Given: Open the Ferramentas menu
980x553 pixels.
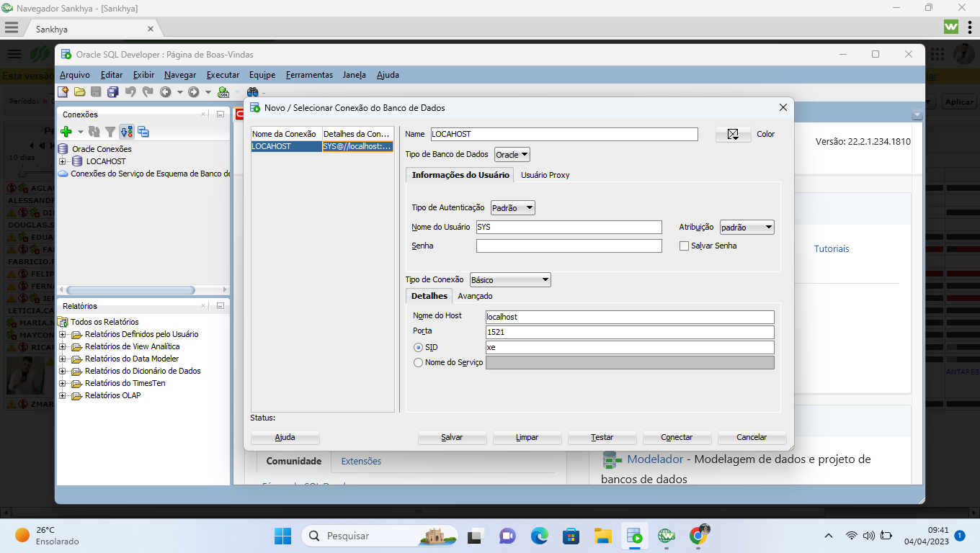Looking at the screenshot, I should pyautogui.click(x=309, y=75).
